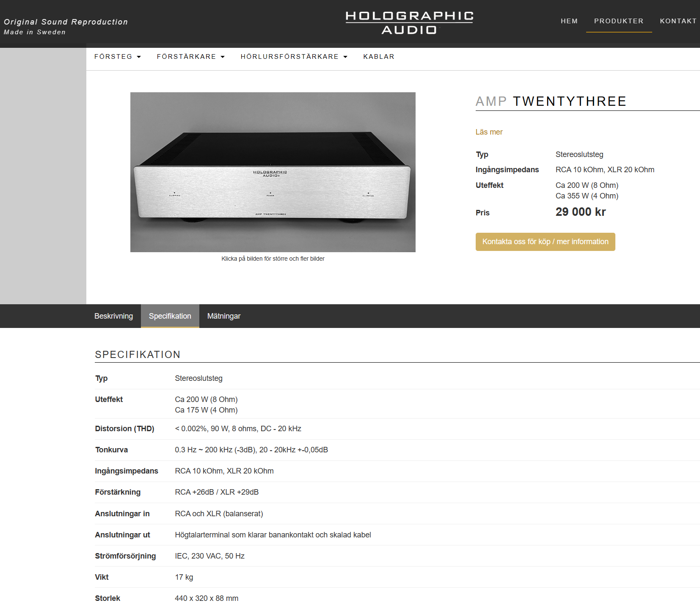
Task: Click Ca 175 W (4 Ohm) in specification
Action: [x=206, y=410]
